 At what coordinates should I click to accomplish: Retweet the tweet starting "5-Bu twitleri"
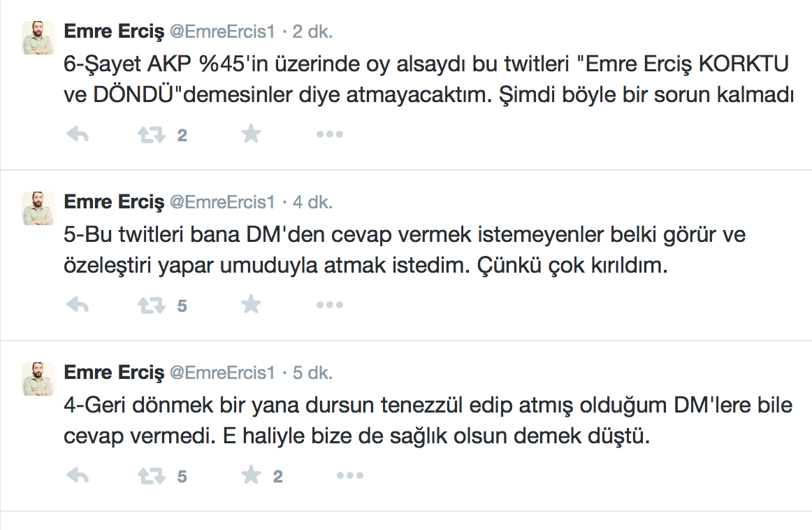(x=151, y=306)
